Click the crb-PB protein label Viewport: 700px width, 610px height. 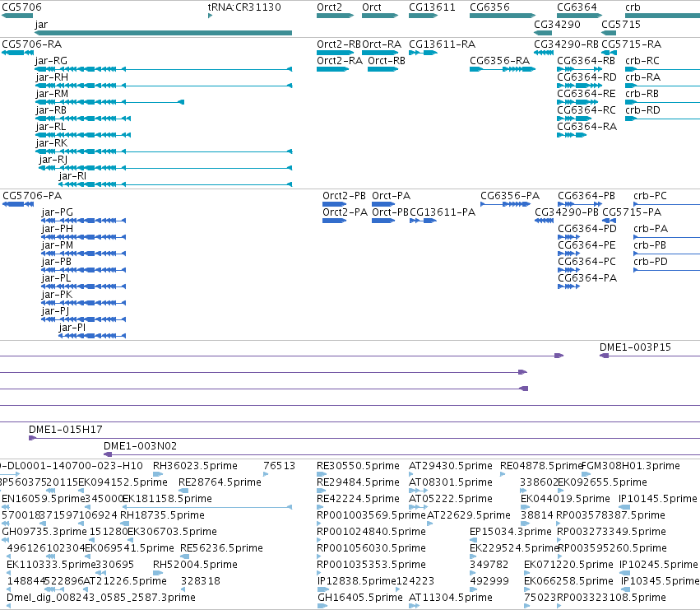point(650,245)
